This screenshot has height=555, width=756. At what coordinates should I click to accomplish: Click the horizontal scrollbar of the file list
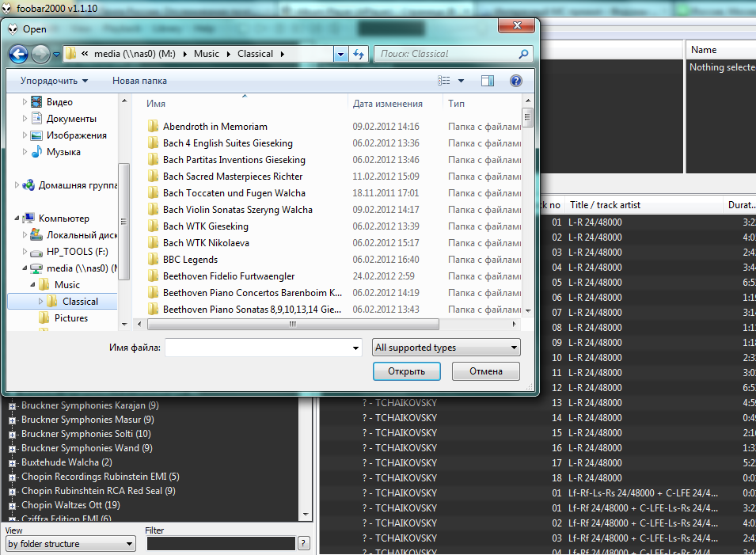coord(293,325)
